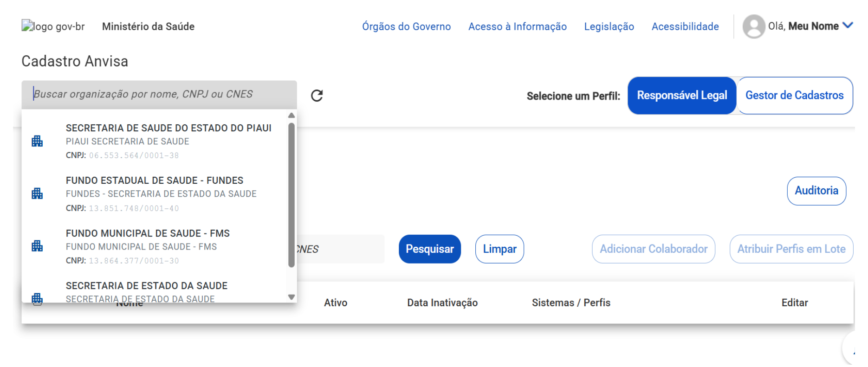The width and height of the screenshot is (868, 367).
Task: Click the Ativo column header
Action: [336, 303]
